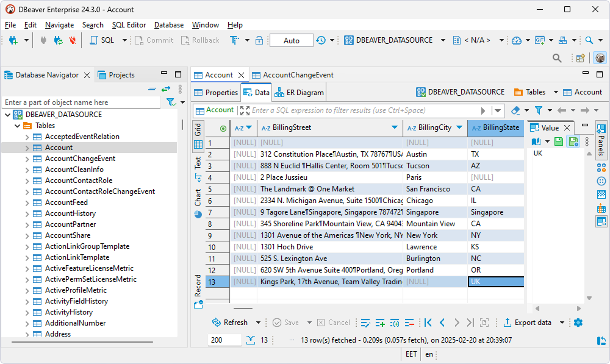Toggle the Auto commit mode selector
The width and height of the screenshot is (610, 364).
pos(291,40)
